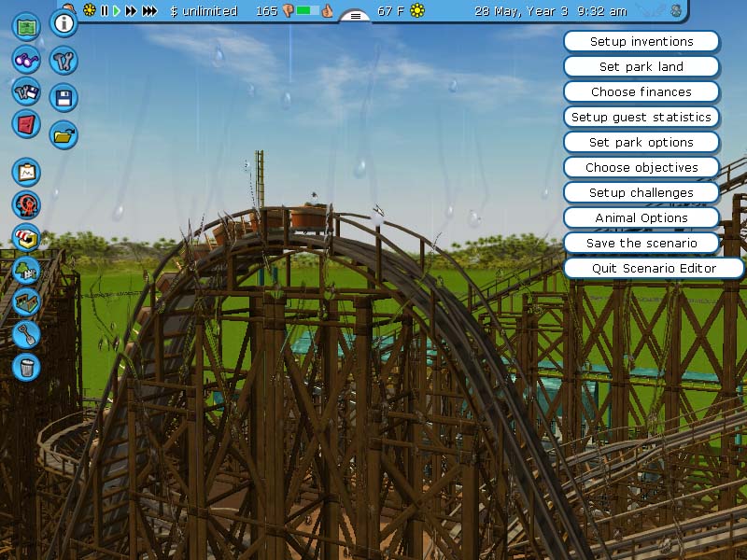Click the guest figure icon at far right of top bar

coord(676,10)
